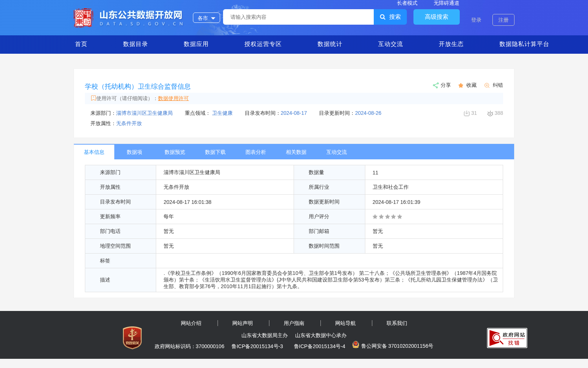Switch to the 图表分析 tab
The height and width of the screenshot is (368, 588).
click(256, 152)
